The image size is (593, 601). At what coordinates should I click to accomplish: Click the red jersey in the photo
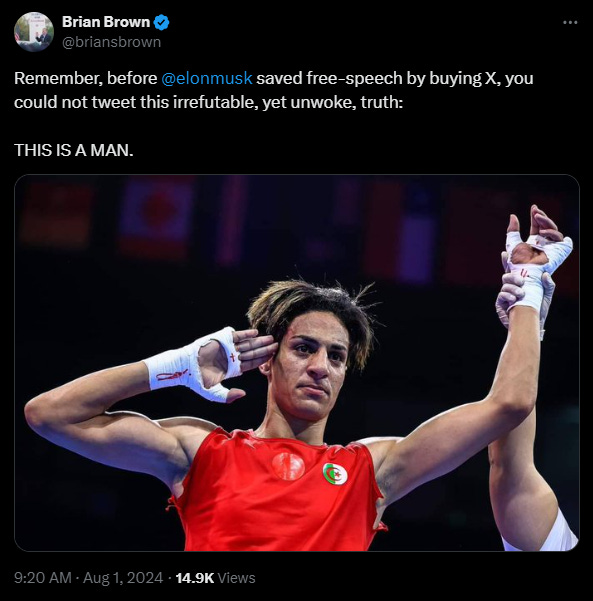coord(278,493)
